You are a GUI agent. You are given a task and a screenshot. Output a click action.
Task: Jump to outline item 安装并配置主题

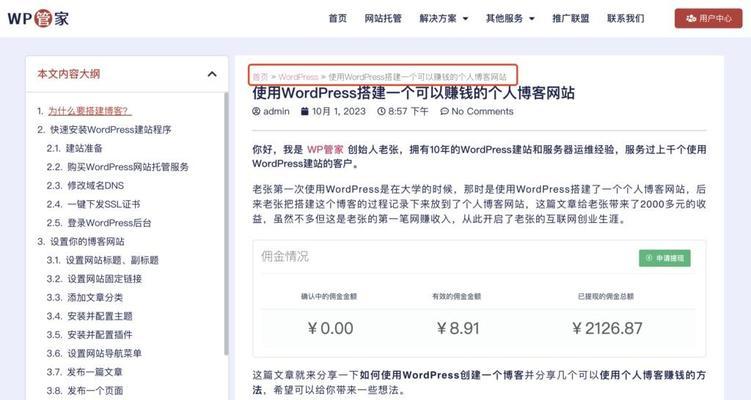click(100, 317)
